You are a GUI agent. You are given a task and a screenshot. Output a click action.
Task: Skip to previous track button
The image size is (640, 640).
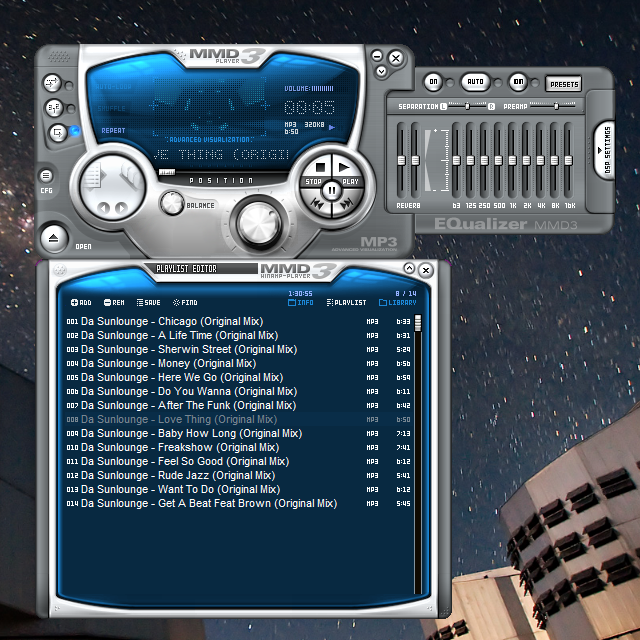(x=317, y=203)
